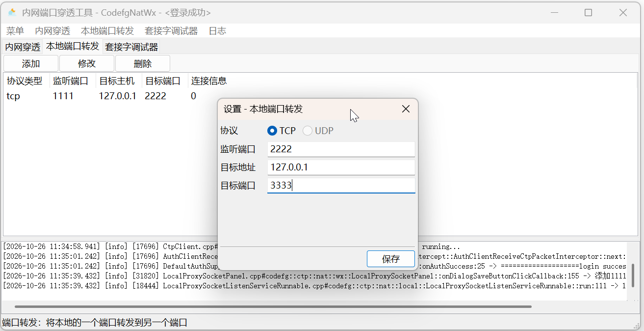This screenshot has height=331, width=644.
Task: Switch to the 内网穿透 tab
Action: click(x=23, y=47)
